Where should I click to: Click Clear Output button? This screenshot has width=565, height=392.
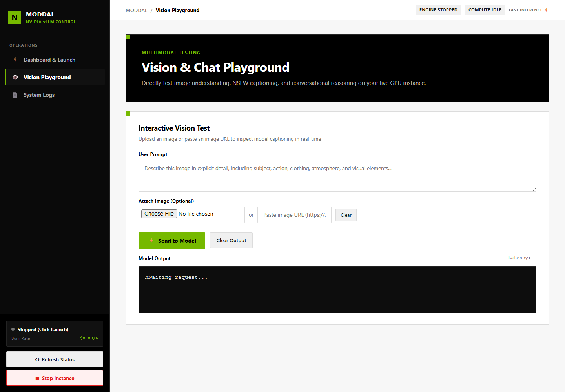pyautogui.click(x=231, y=241)
